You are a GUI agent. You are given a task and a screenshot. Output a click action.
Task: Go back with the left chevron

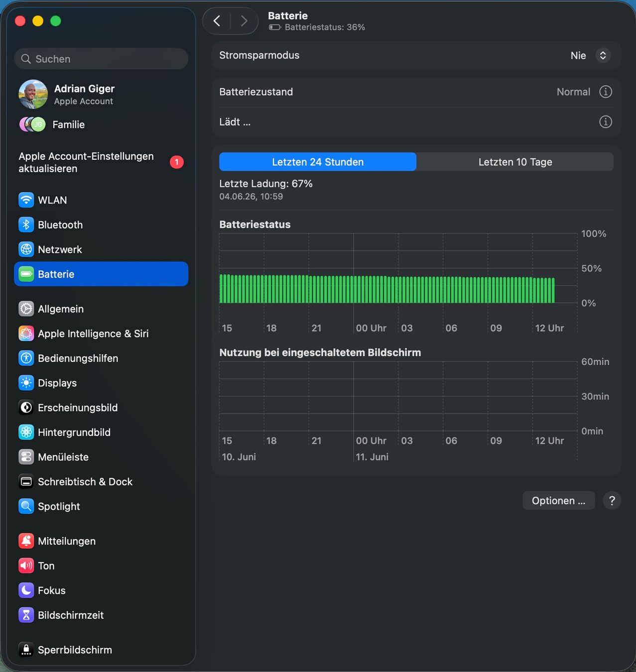pyautogui.click(x=217, y=21)
